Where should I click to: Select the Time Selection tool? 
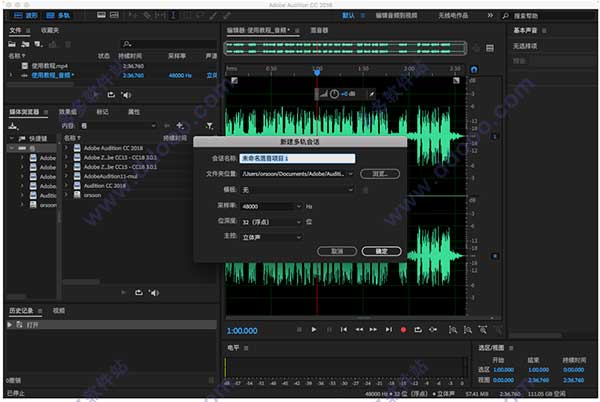point(173,15)
